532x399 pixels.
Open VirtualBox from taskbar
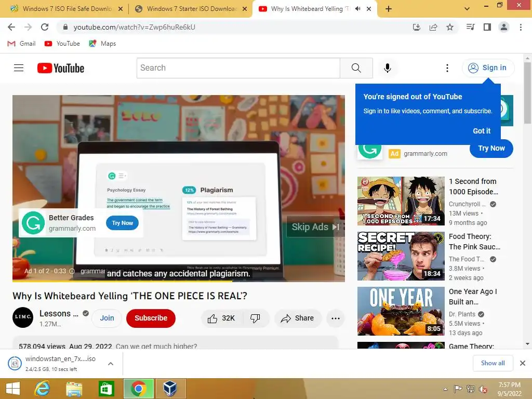pyautogui.click(x=170, y=389)
